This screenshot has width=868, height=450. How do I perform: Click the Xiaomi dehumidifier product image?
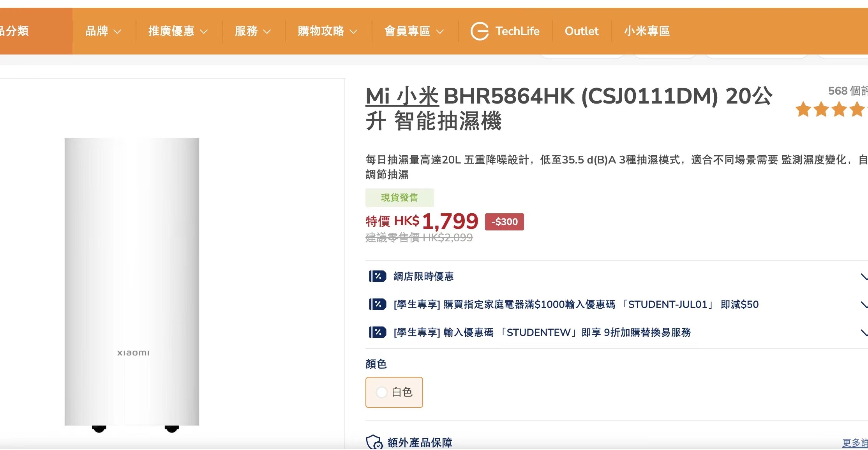[132, 285]
